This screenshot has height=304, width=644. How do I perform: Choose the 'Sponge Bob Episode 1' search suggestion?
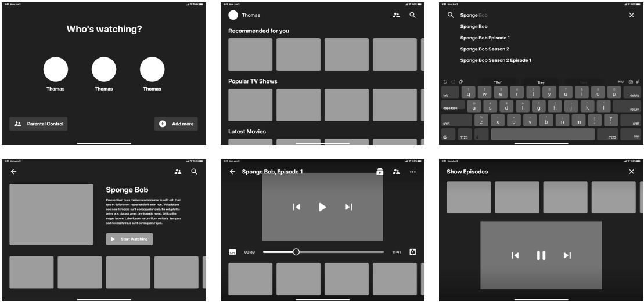point(484,38)
